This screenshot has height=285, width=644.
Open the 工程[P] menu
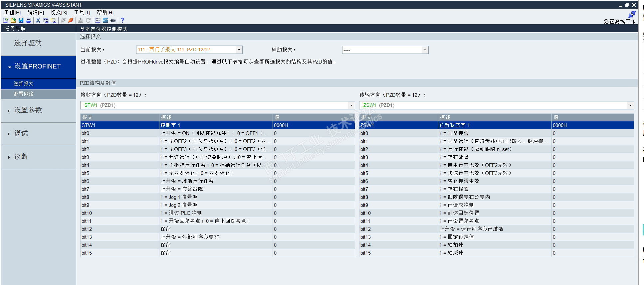pyautogui.click(x=12, y=12)
